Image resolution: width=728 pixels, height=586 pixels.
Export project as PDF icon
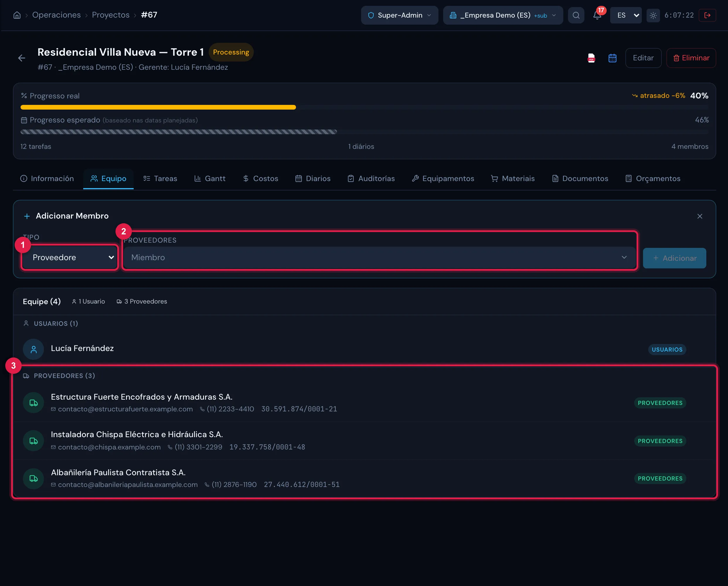coord(591,58)
